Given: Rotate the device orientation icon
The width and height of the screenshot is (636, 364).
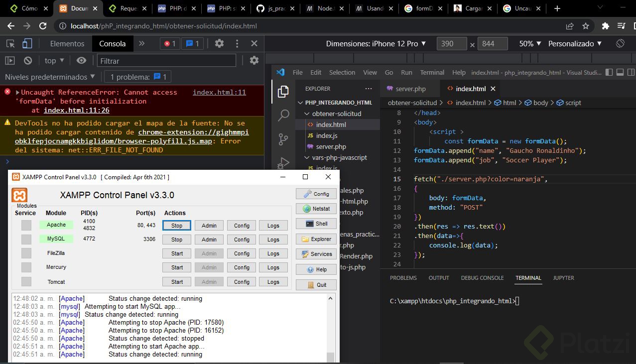Looking at the screenshot, I should pyautogui.click(x=620, y=44).
